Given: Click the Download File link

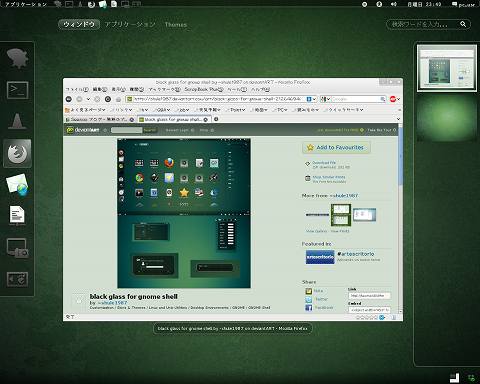Looking at the screenshot, I should pos(324,163).
